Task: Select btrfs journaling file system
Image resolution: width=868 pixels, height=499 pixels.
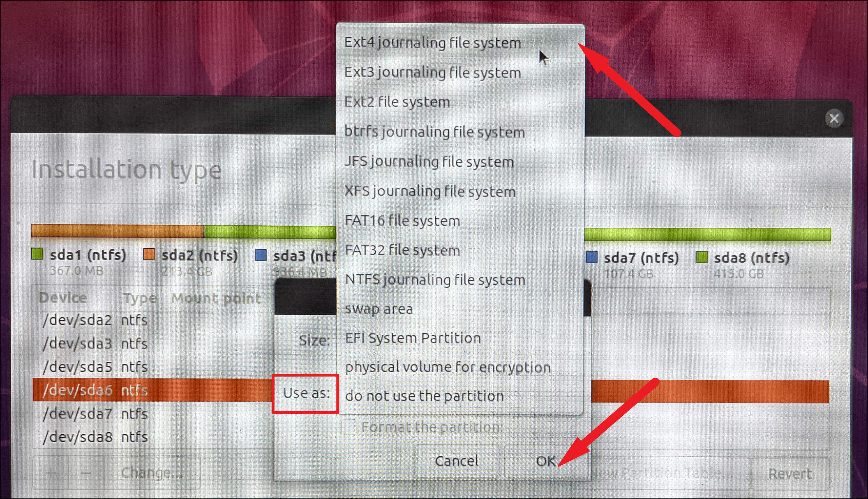Action: point(460,132)
